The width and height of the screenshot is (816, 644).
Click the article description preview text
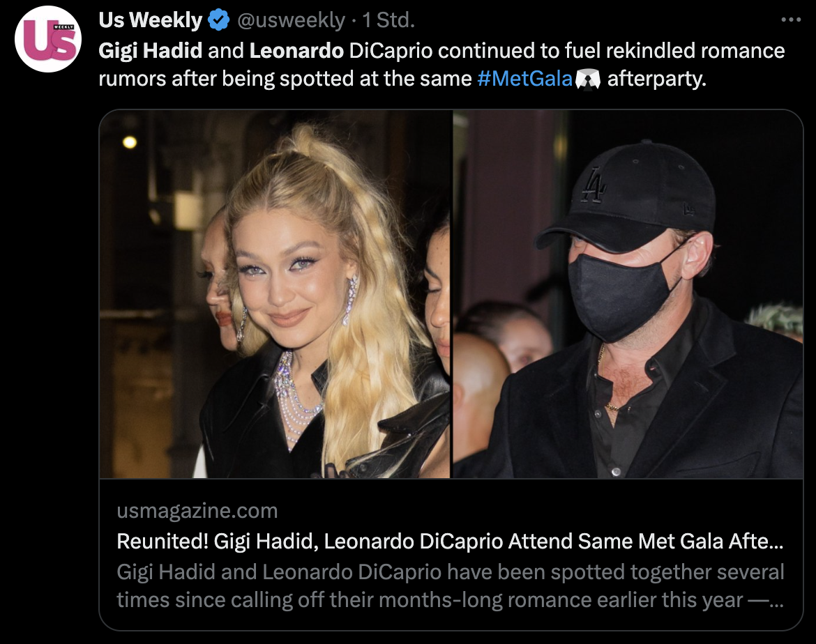(450, 585)
